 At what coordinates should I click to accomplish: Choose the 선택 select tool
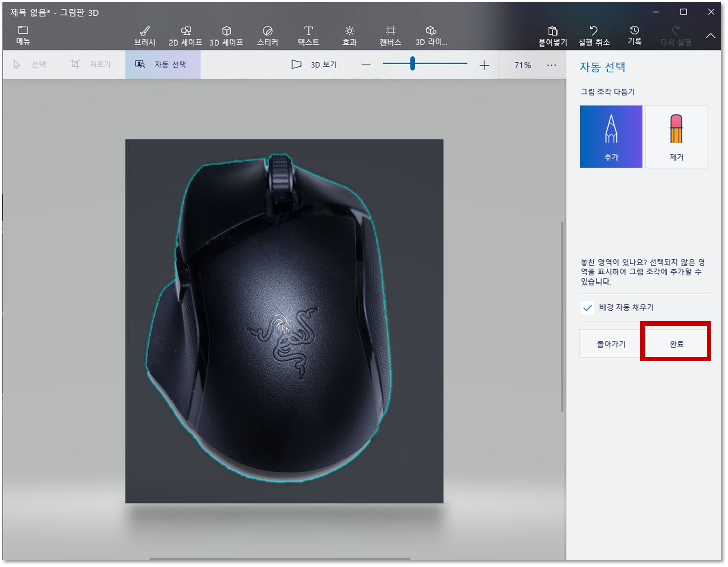pos(30,65)
